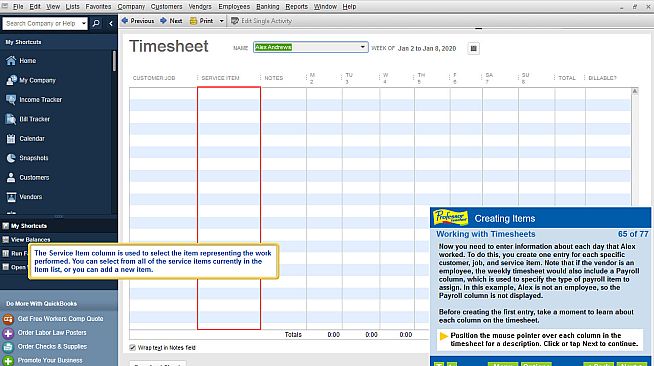Click the Notes column header

pos(274,78)
